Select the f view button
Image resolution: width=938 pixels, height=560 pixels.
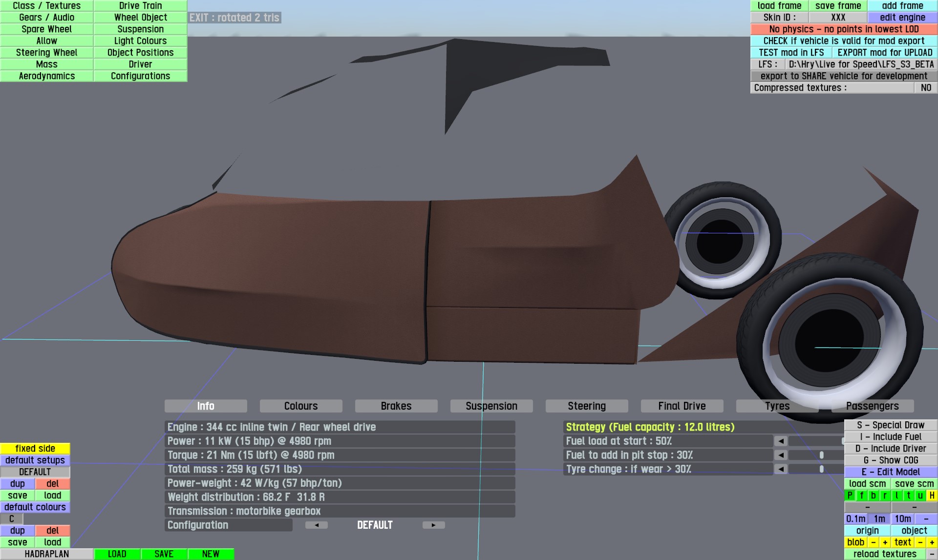tap(861, 496)
